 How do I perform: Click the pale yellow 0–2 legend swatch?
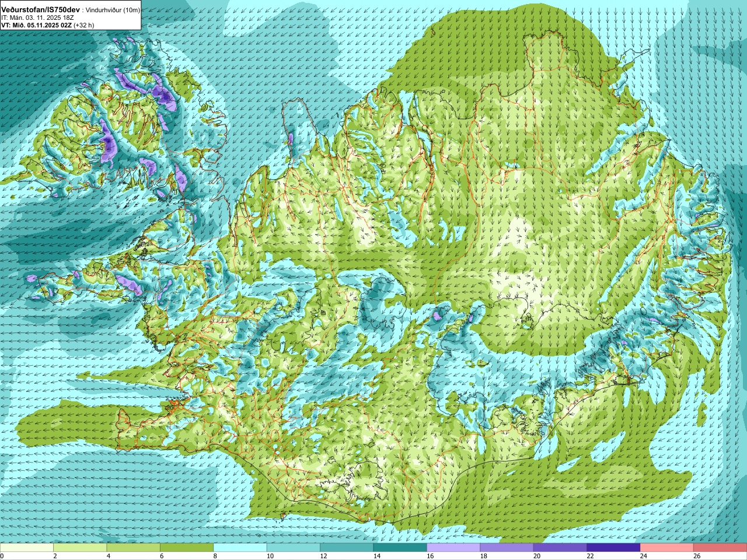pyautogui.click(x=27, y=548)
